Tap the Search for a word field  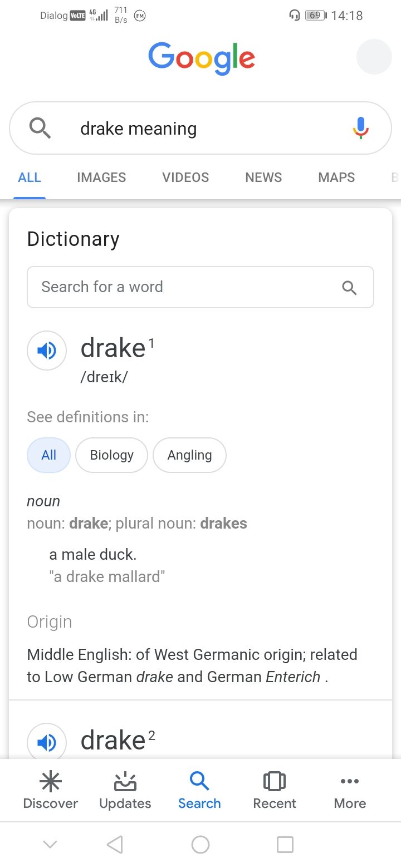tap(200, 287)
